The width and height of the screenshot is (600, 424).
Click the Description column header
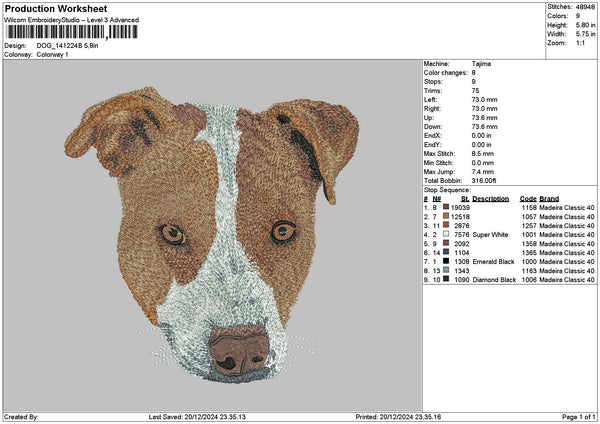click(491, 198)
